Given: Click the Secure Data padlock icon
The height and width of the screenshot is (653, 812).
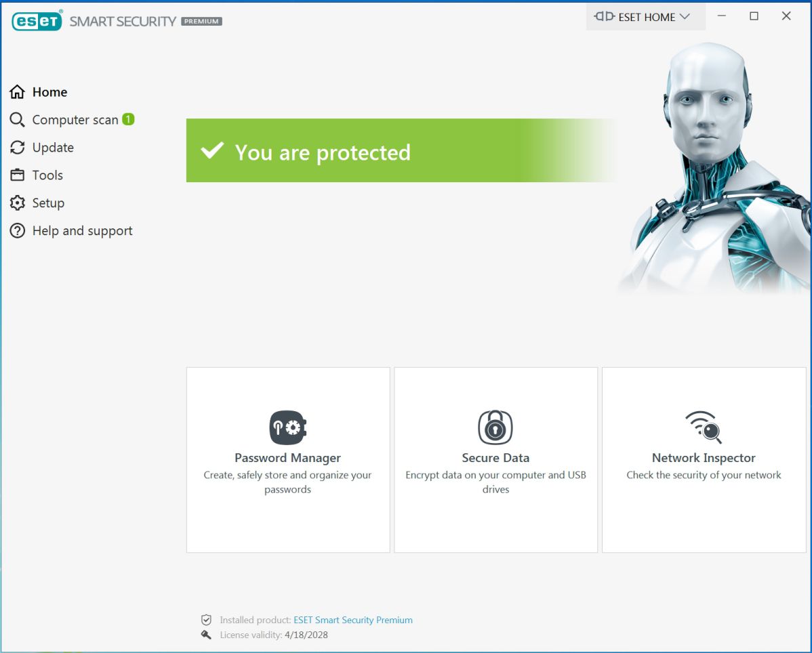Looking at the screenshot, I should (x=495, y=427).
